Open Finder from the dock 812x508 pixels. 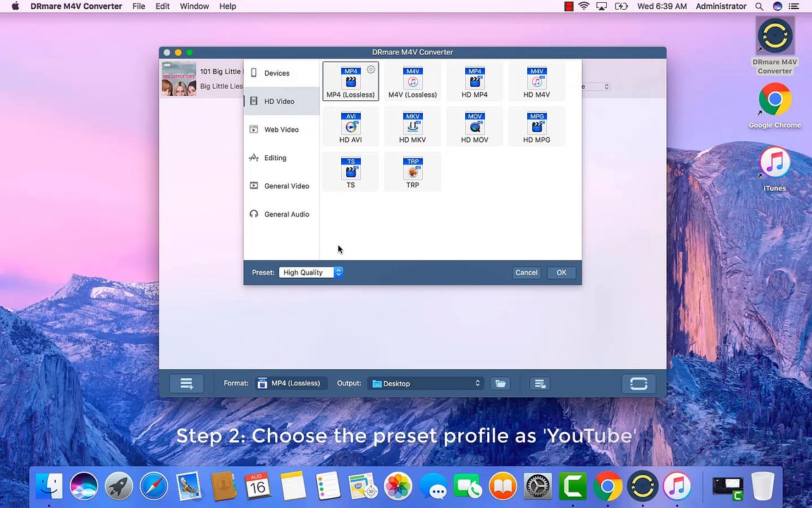(49, 486)
